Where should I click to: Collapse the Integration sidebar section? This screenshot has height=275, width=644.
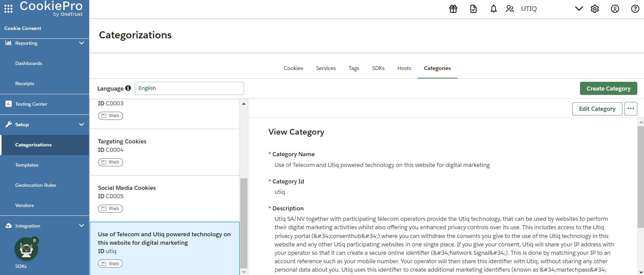click(x=81, y=226)
